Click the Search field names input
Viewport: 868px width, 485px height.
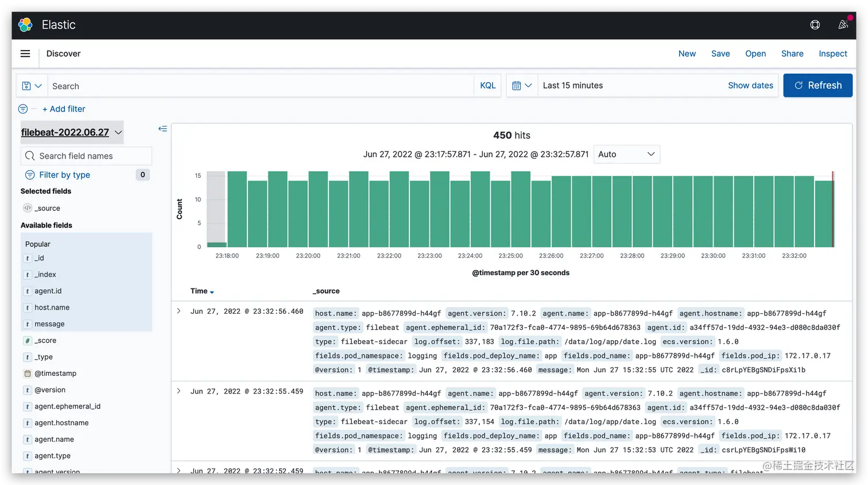click(87, 156)
